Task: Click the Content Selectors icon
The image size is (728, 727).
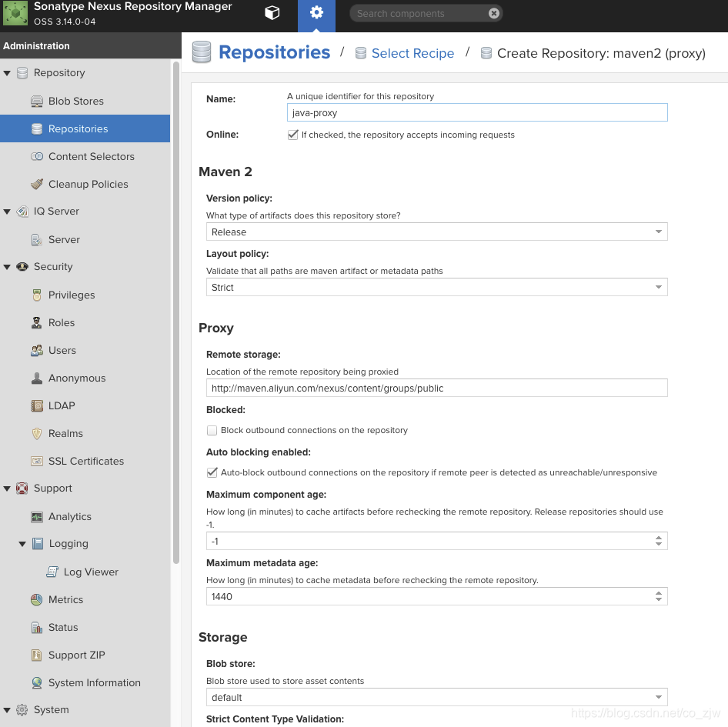Action: point(37,156)
